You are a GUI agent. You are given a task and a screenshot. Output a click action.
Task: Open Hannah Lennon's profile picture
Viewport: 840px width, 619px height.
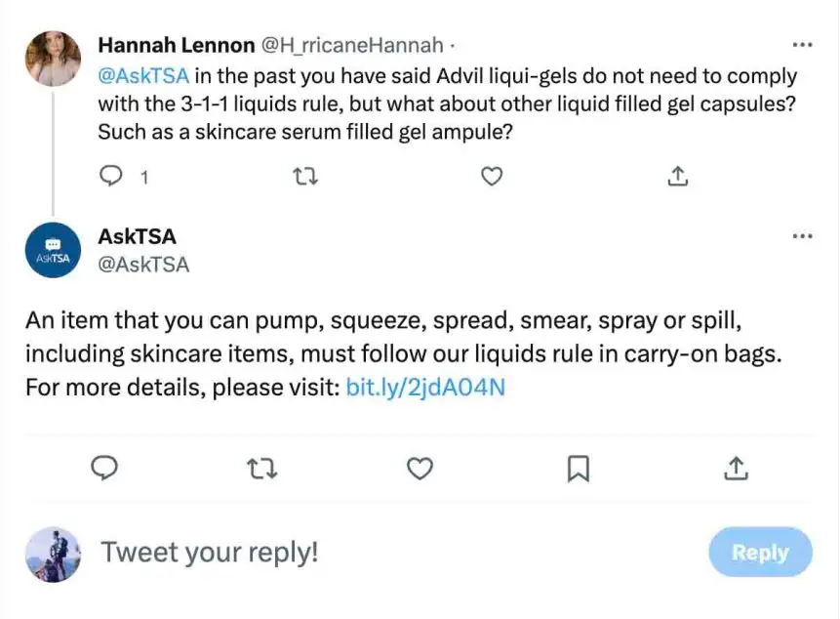click(x=53, y=59)
